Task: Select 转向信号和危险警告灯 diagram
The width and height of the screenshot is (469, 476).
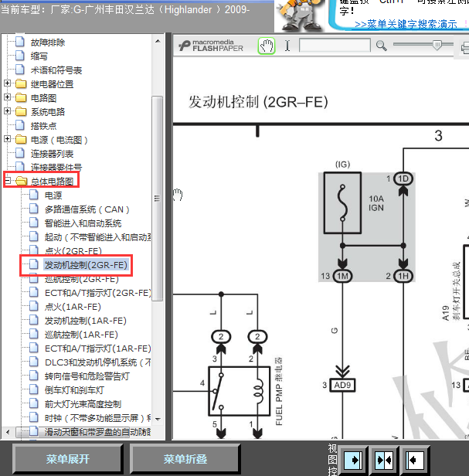Action: (87, 376)
